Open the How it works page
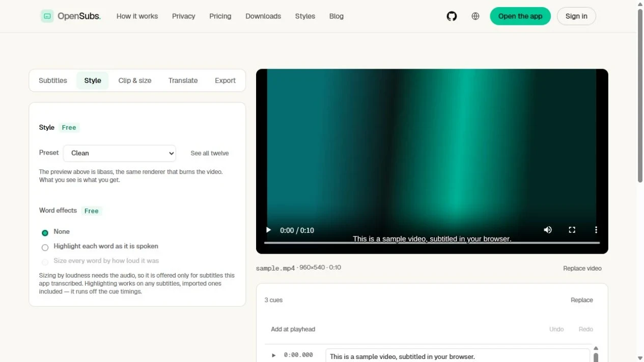The image size is (644, 362). tap(137, 16)
